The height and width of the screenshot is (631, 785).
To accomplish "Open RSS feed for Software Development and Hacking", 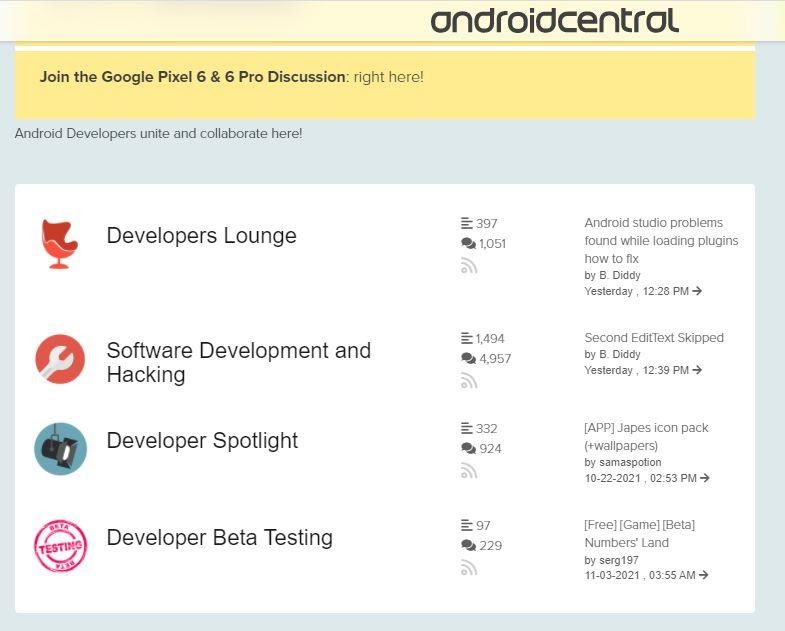I will (469, 381).
